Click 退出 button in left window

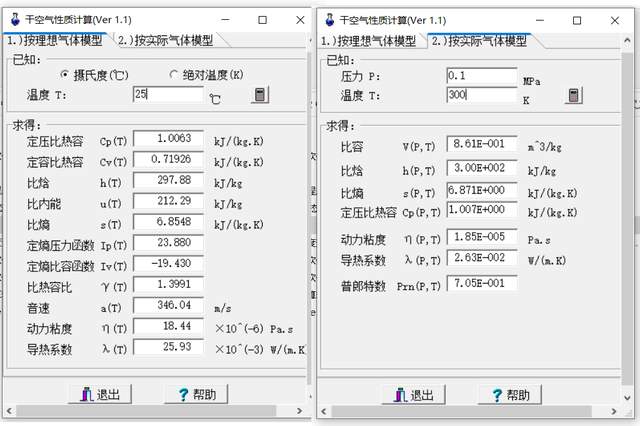point(100,394)
